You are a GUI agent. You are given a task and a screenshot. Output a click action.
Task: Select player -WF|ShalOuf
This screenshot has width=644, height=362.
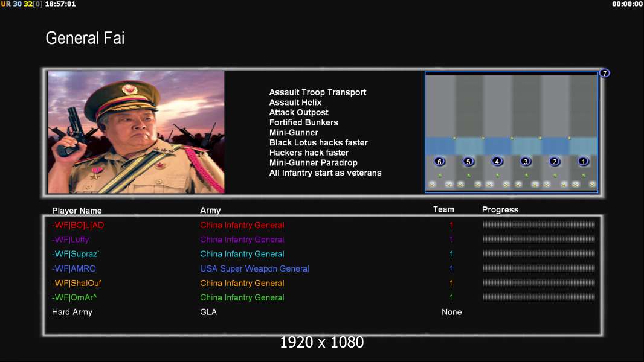tap(76, 283)
